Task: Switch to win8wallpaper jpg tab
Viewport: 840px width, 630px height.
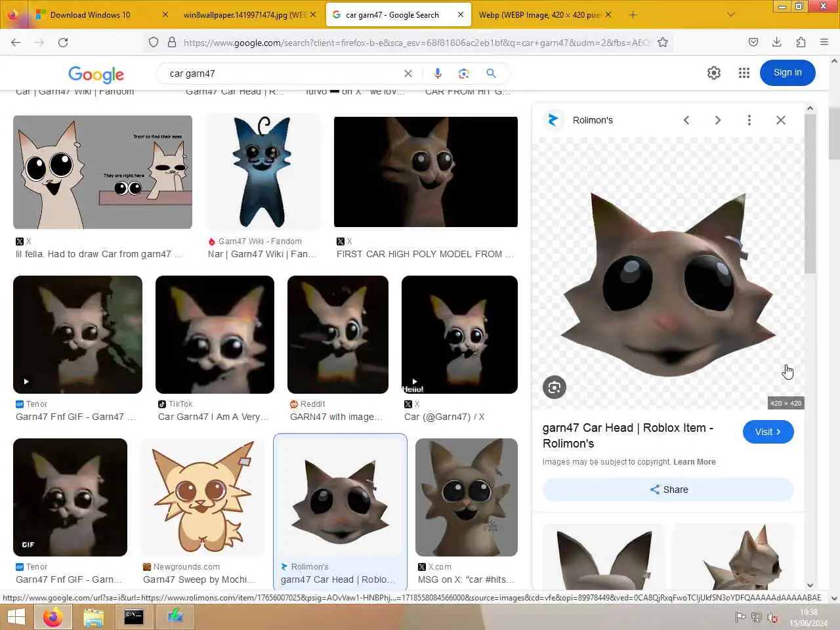Action: click(x=249, y=14)
